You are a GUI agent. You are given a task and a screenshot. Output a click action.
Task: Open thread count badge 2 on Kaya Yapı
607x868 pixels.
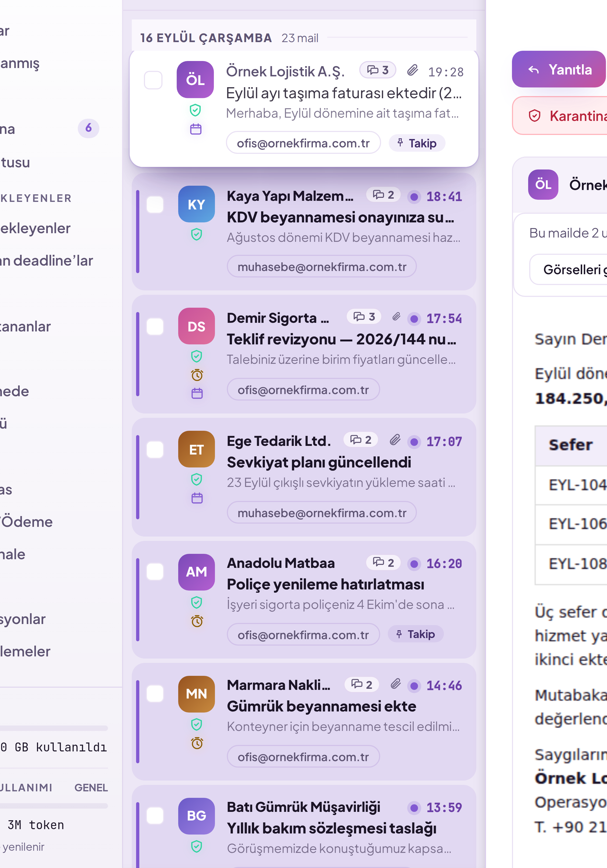click(383, 195)
